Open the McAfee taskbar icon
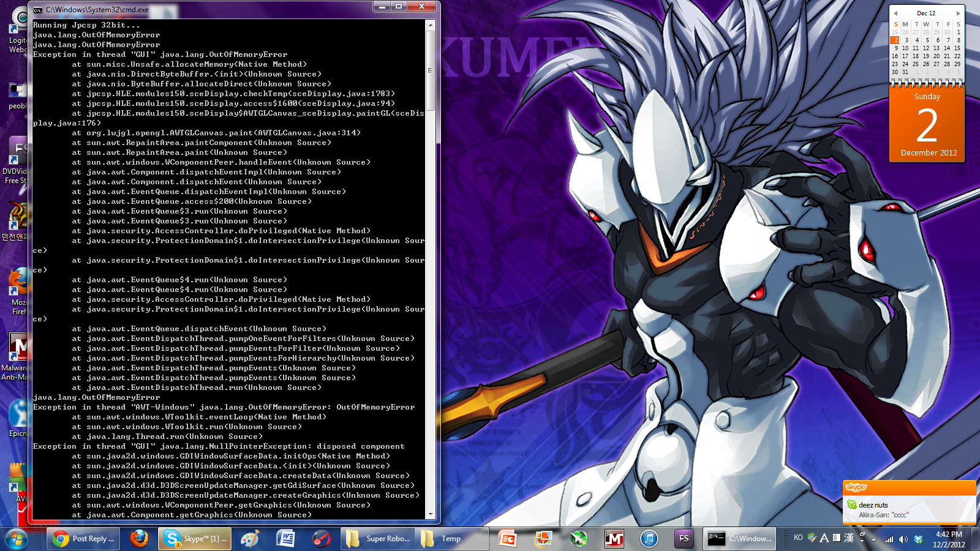Screen dimensions: 980x551 point(614,539)
